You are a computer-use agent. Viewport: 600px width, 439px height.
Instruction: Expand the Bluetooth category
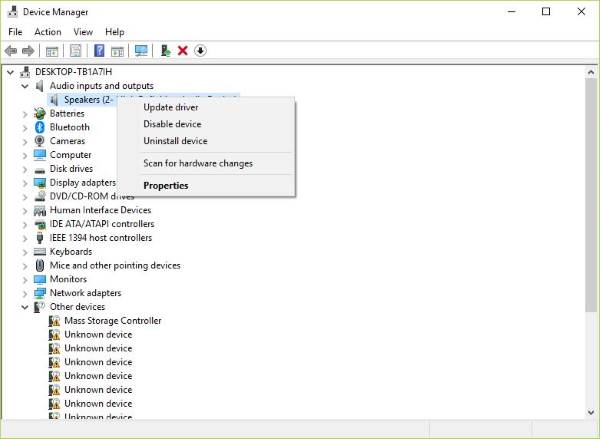click(x=25, y=127)
